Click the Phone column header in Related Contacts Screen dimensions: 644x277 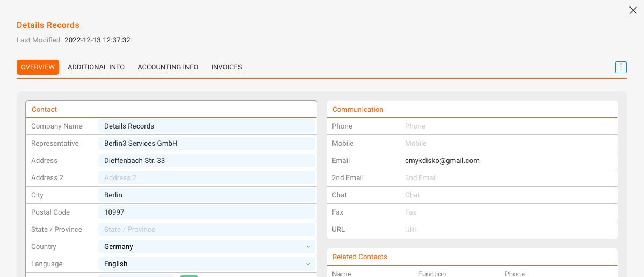[515, 274]
